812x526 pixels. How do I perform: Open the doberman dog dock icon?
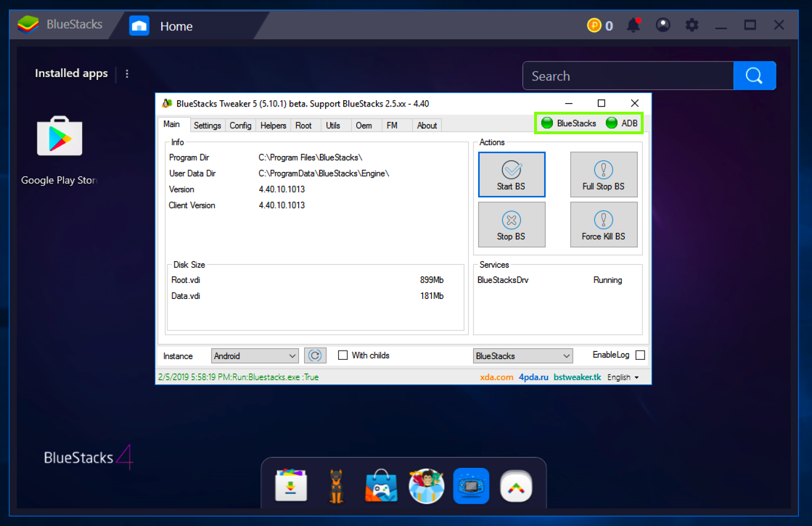(336, 486)
